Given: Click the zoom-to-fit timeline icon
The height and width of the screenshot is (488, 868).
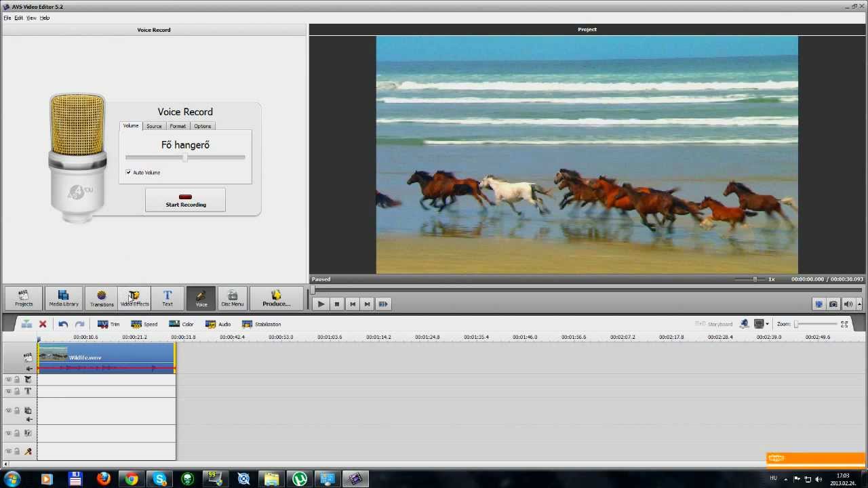Looking at the screenshot, I should click(844, 324).
